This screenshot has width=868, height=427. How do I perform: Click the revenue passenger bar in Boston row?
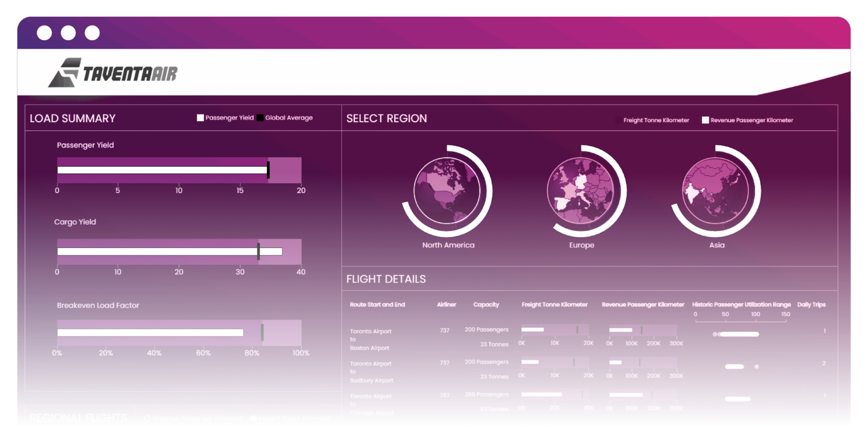pos(621,330)
